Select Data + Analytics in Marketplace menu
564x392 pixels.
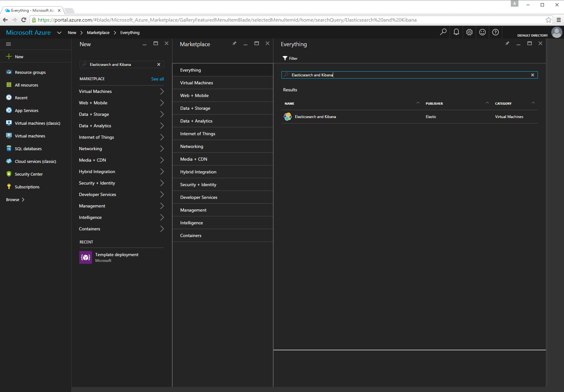223,121
